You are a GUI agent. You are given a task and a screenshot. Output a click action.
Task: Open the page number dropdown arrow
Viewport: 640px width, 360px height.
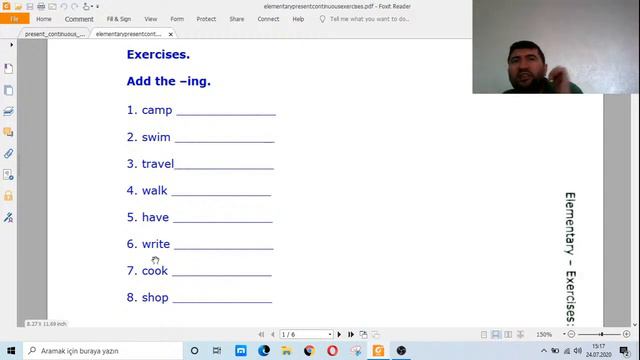(x=330, y=334)
